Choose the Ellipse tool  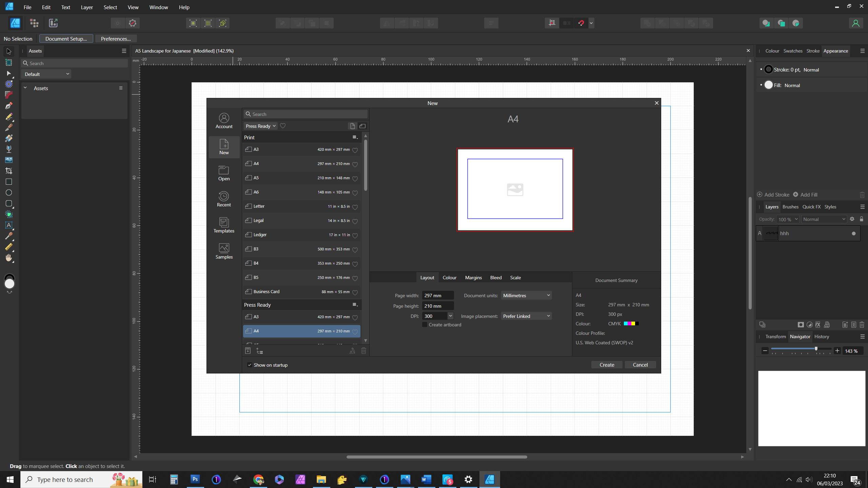tap(9, 192)
